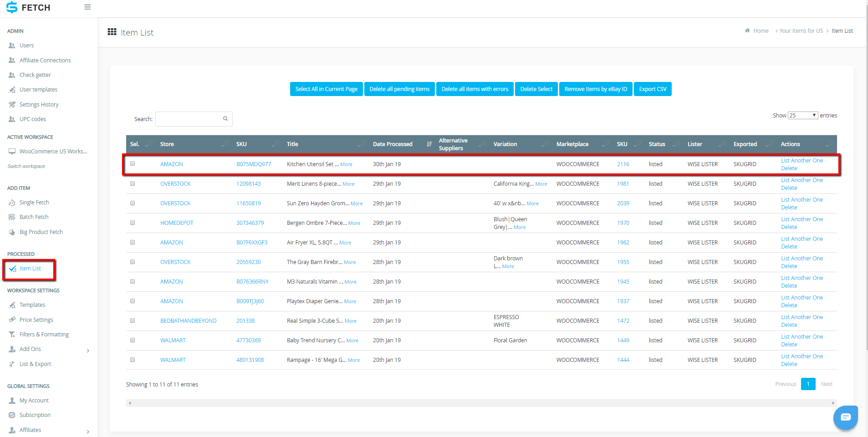Click the Export CSV button
The width and height of the screenshot is (868, 437).
tap(653, 89)
